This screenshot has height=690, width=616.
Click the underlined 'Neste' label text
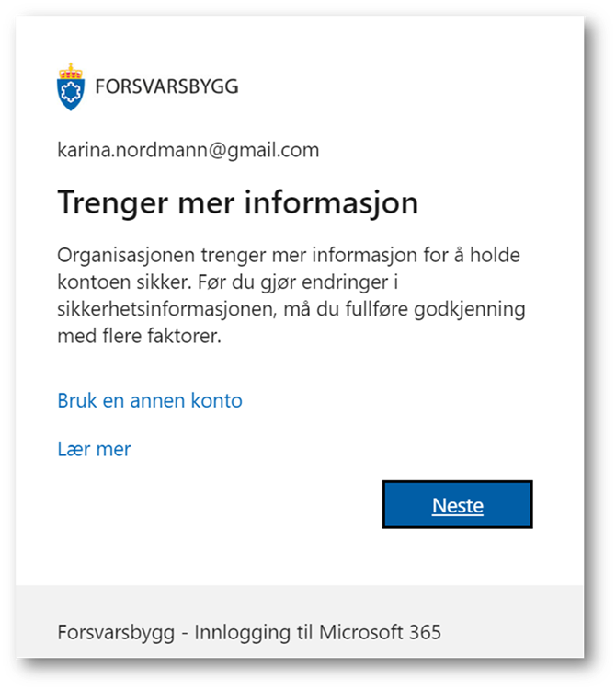458,505
